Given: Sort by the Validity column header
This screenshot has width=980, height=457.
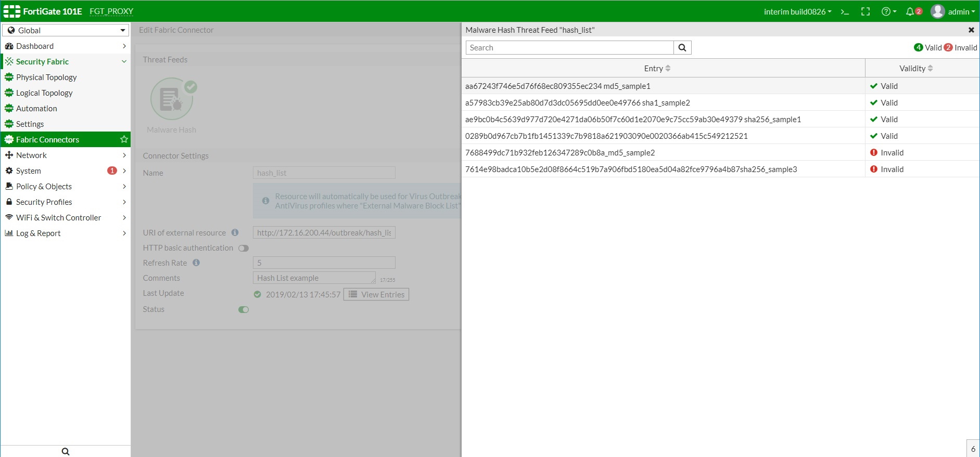Looking at the screenshot, I should [922, 68].
